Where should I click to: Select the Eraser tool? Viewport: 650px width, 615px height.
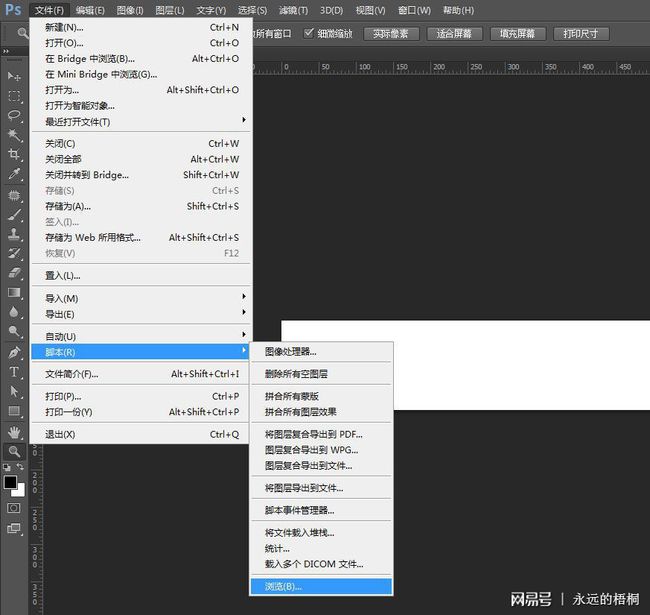(x=14, y=273)
